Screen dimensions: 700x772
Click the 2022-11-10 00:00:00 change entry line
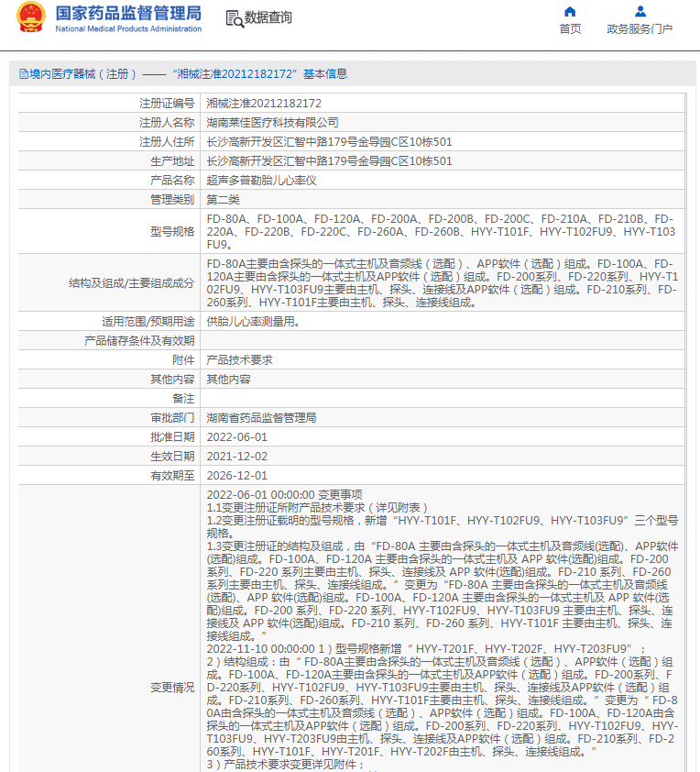pyautogui.click(x=425, y=649)
